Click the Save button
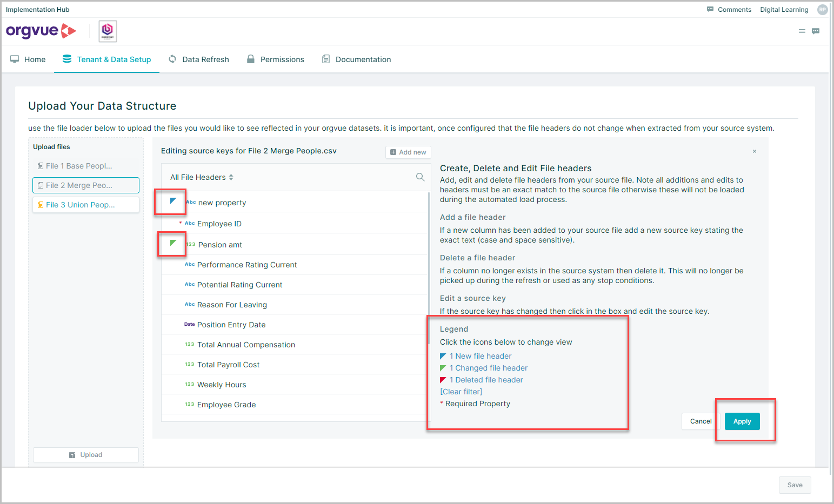This screenshot has width=834, height=504. tap(795, 485)
